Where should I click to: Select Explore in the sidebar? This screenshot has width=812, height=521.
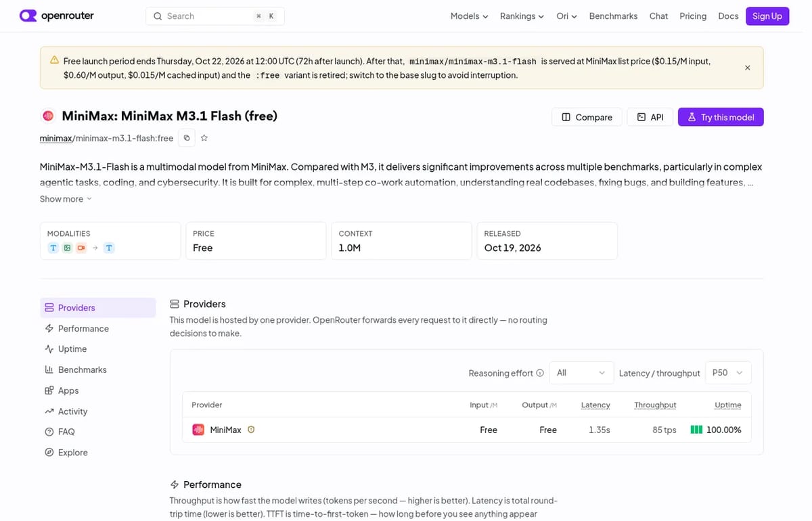click(97, 453)
